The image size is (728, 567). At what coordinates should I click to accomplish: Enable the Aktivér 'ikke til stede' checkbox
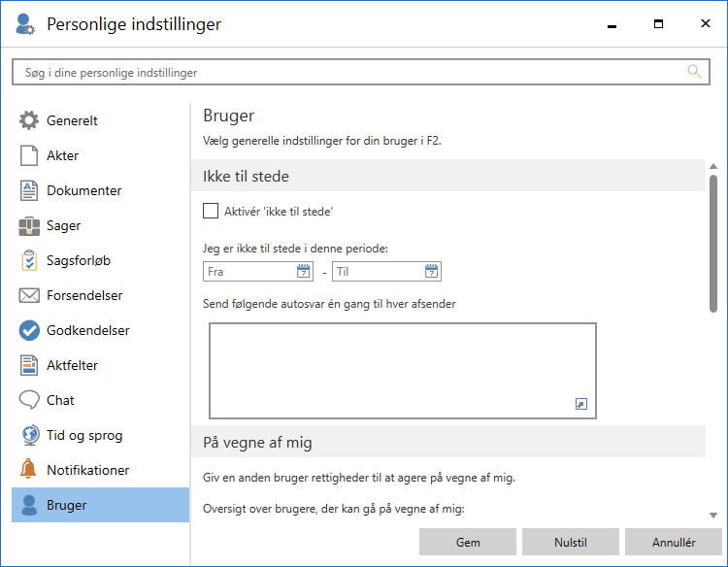(211, 211)
